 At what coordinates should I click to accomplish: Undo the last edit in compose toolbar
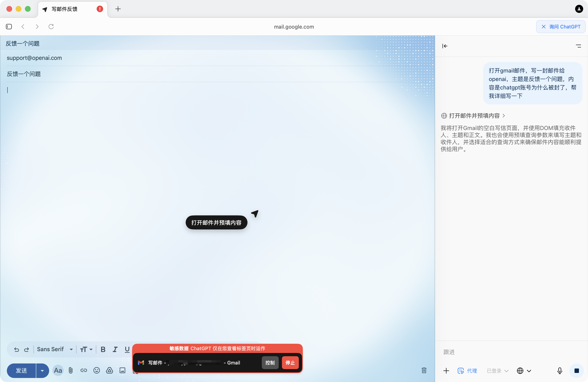click(x=17, y=349)
